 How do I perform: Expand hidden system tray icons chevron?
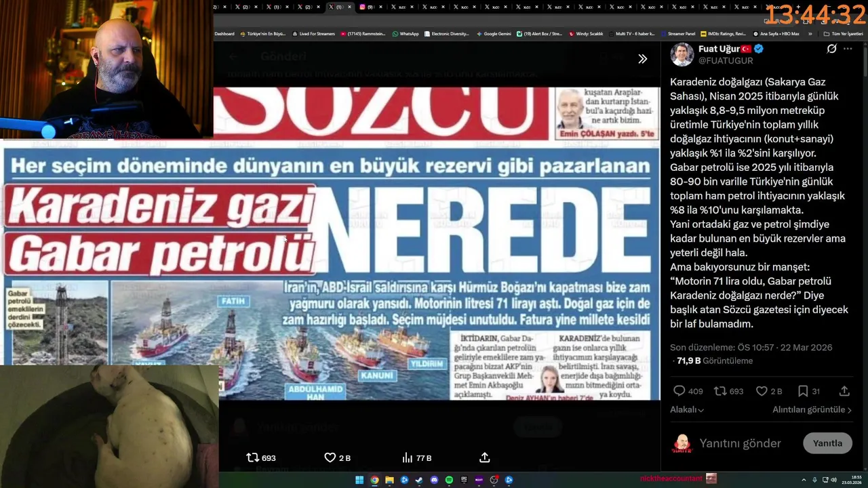tap(804, 480)
